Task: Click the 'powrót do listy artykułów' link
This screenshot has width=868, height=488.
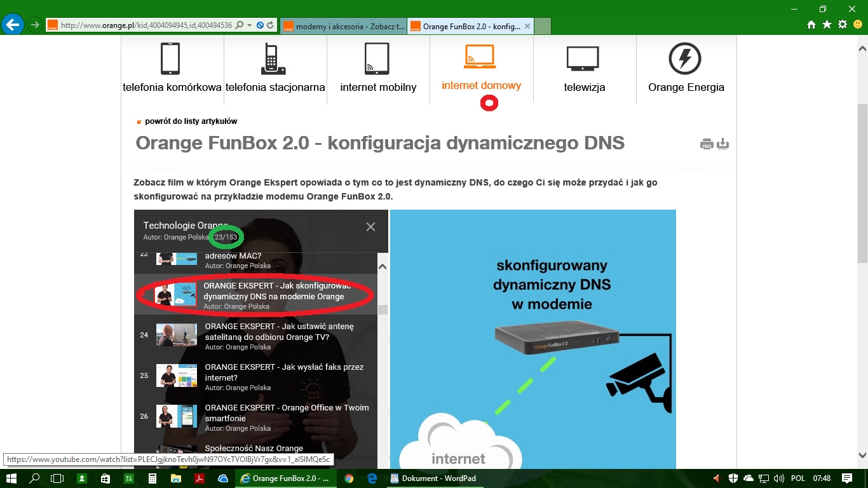Action: [191, 121]
